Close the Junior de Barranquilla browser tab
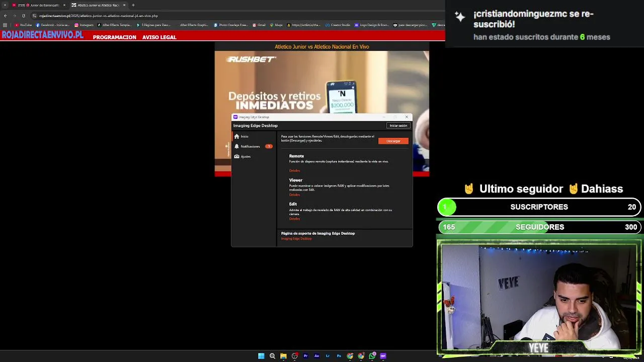This screenshot has height=362, width=644. pyautogui.click(x=64, y=5)
